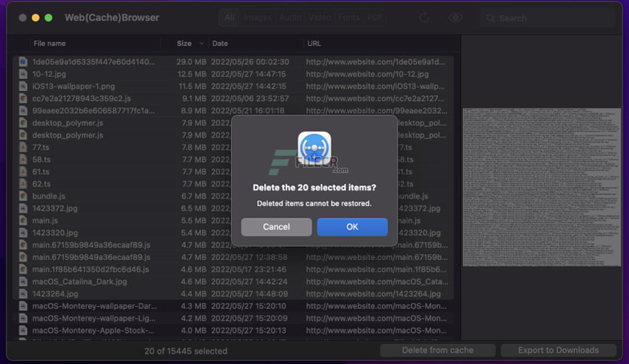Click Chrome icon of main.js
The image size is (629, 364).
(x=23, y=220)
